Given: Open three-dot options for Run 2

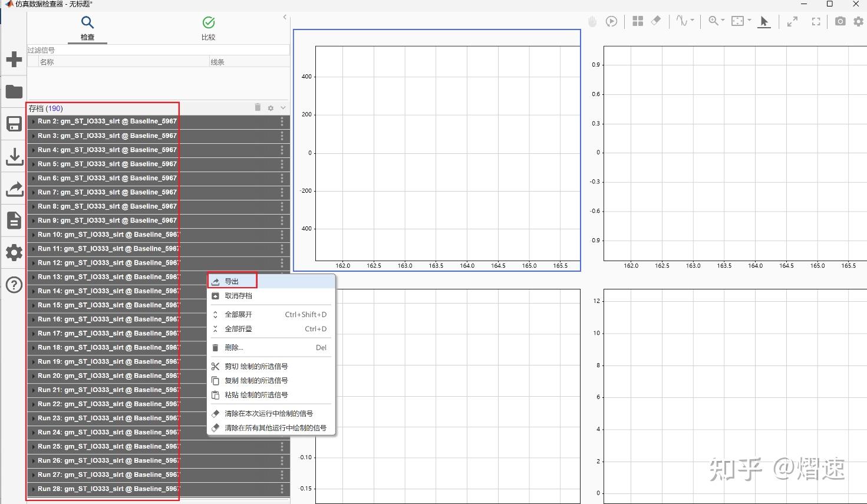Looking at the screenshot, I should click(282, 121).
